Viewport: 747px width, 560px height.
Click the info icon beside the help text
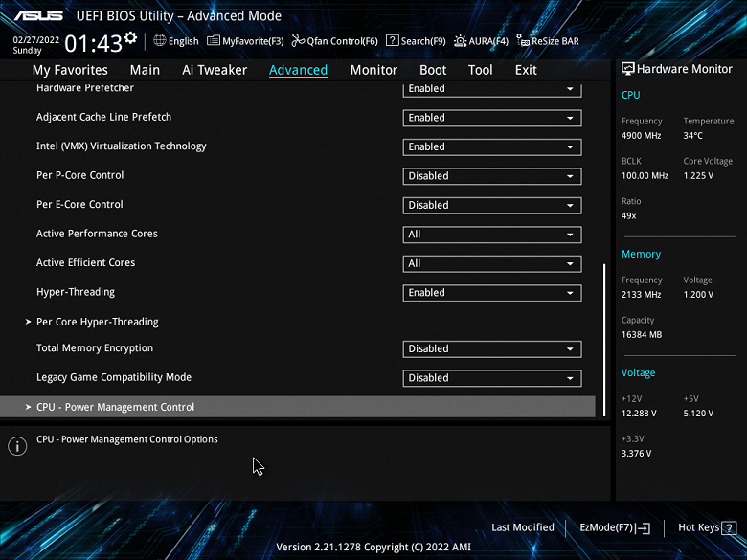point(17,446)
